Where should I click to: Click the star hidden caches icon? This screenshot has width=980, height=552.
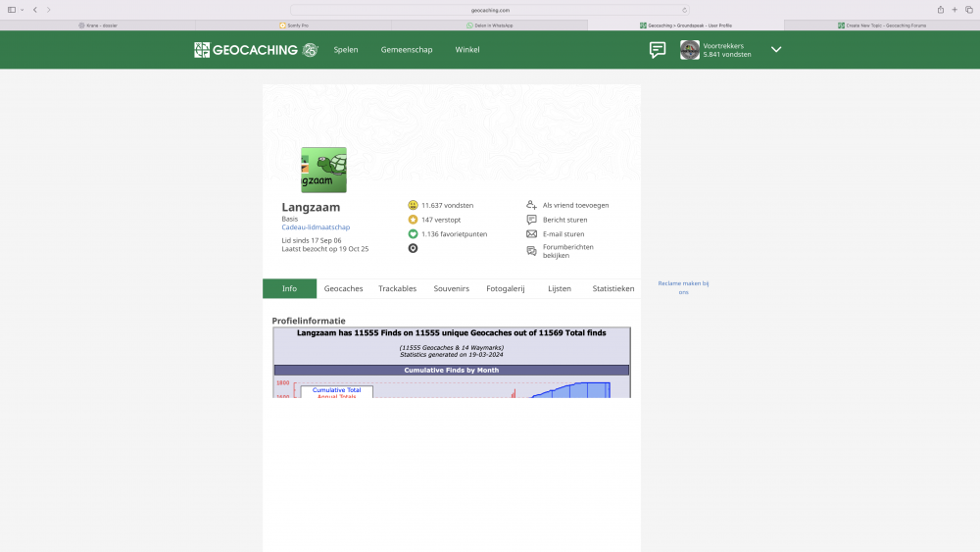(413, 220)
